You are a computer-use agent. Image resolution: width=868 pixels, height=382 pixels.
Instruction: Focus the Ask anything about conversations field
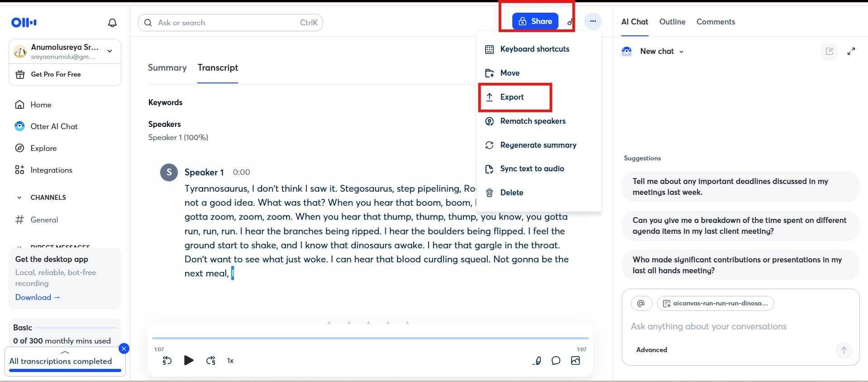click(740, 326)
